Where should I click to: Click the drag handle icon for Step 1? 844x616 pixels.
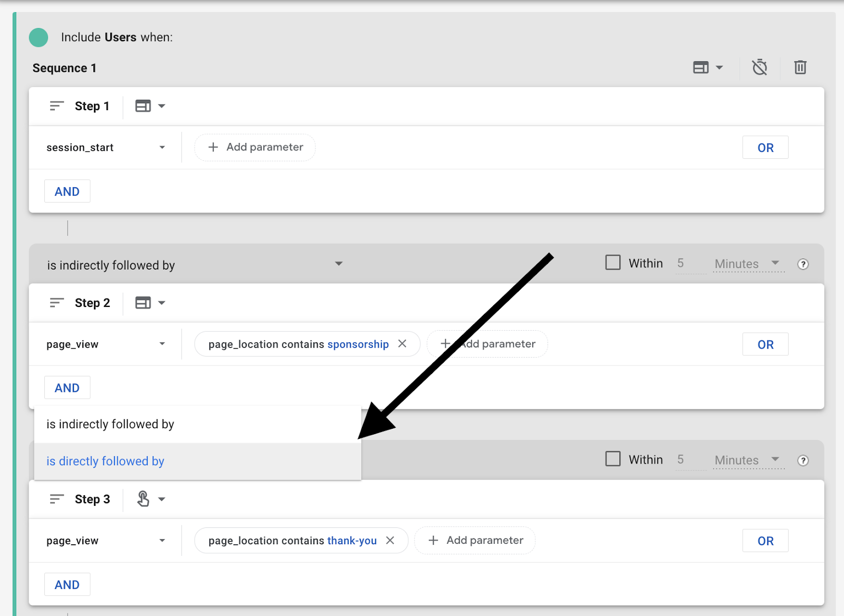coord(56,106)
